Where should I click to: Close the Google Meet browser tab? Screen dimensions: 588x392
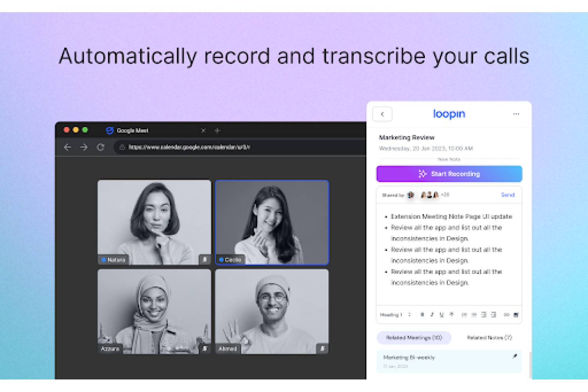coord(203,131)
